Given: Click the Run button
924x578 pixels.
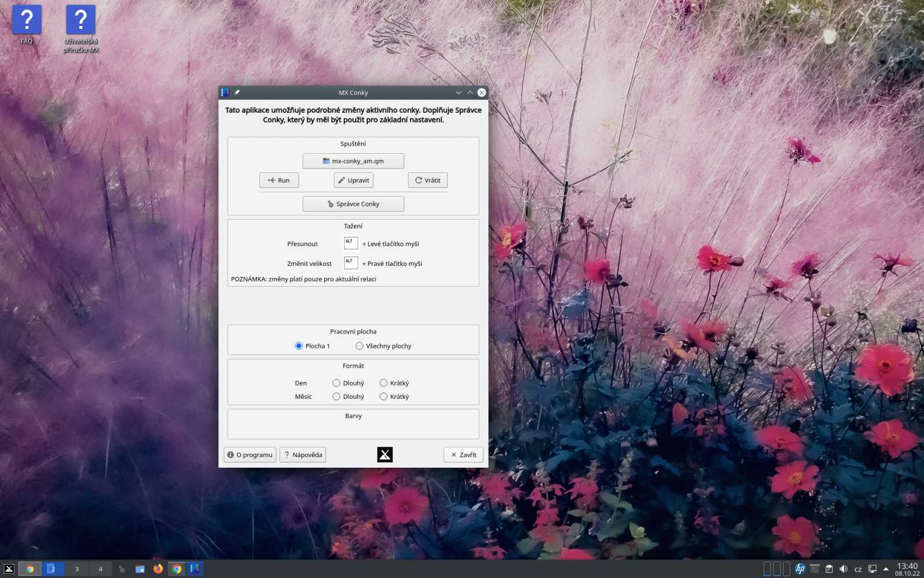Looking at the screenshot, I should click(279, 180).
